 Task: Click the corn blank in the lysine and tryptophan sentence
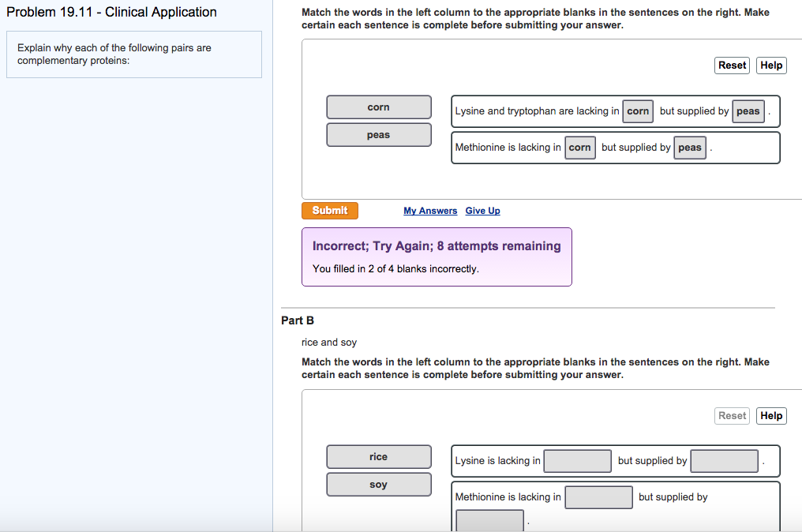click(638, 111)
